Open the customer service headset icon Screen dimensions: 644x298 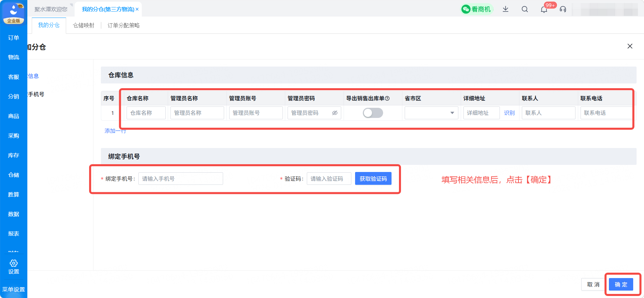coord(563,9)
